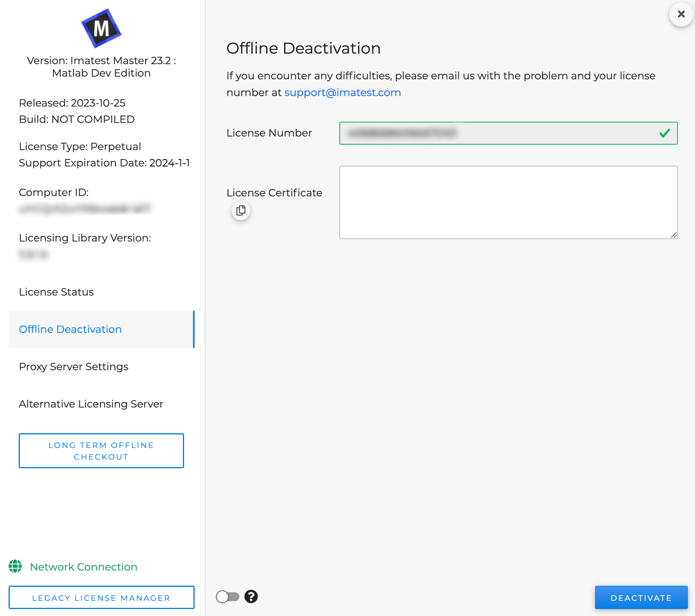Open the Legacy License Manager

[101, 598]
